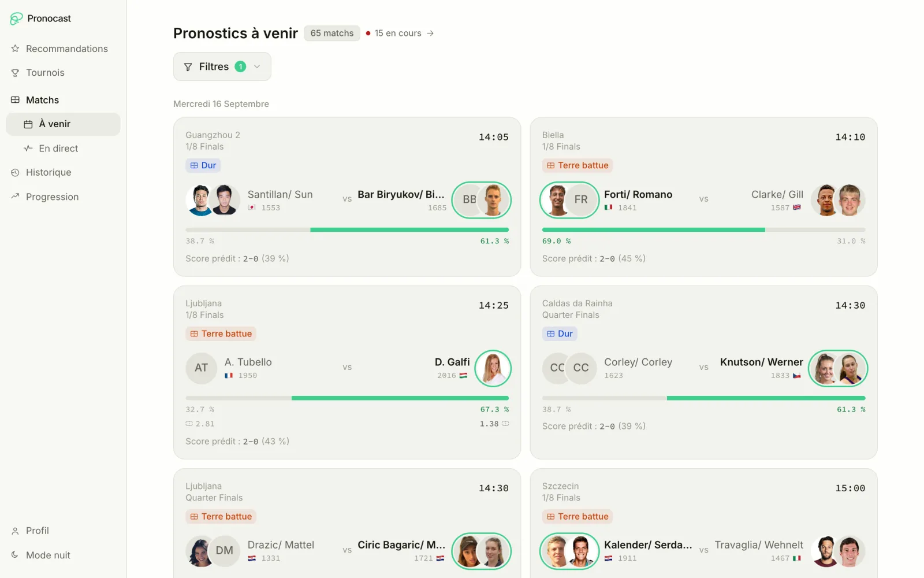Viewport: 924px width, 578px height.
Task: Click the odds icon beside 1.38
Action: coord(505,424)
